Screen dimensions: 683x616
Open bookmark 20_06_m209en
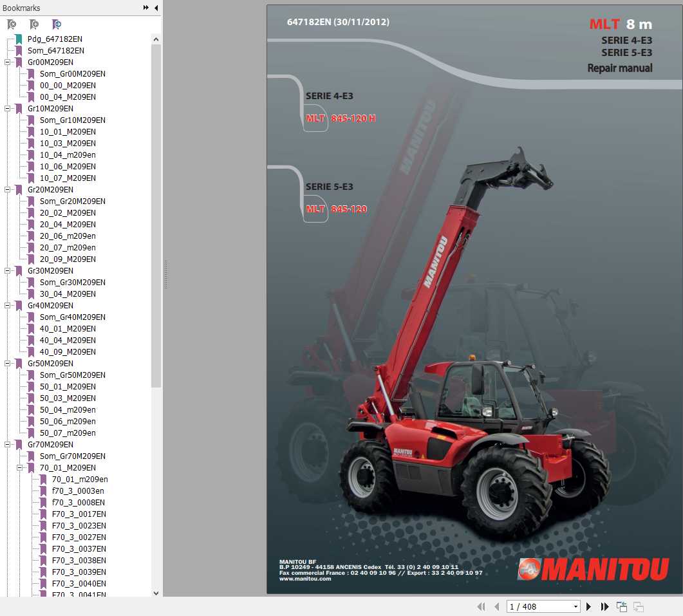[68, 236]
